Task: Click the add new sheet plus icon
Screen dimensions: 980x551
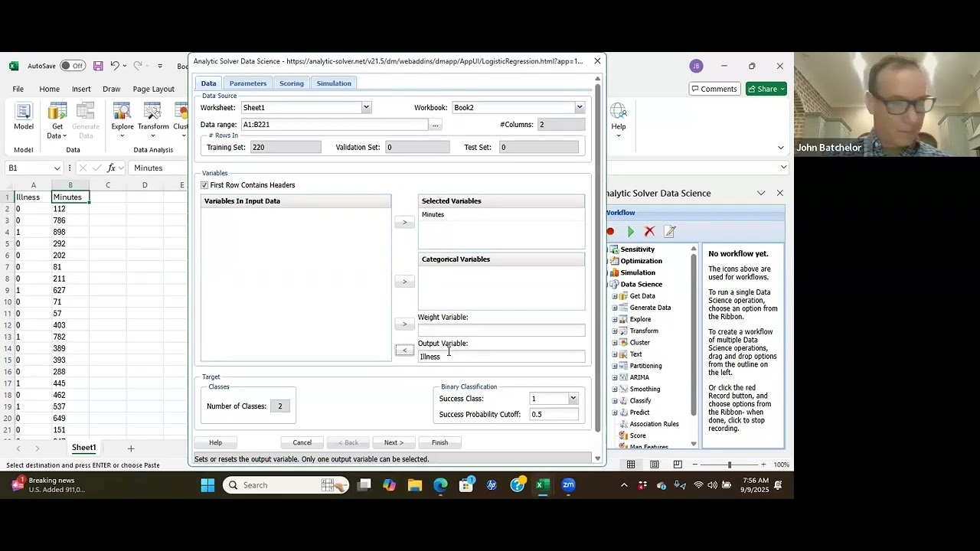Action: tap(131, 448)
